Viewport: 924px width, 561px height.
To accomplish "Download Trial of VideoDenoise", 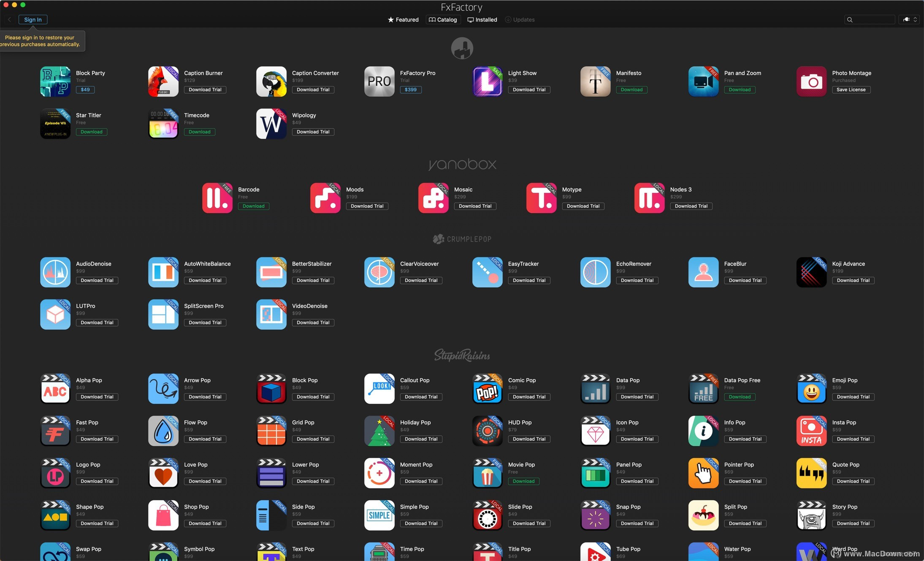I will coord(313,323).
